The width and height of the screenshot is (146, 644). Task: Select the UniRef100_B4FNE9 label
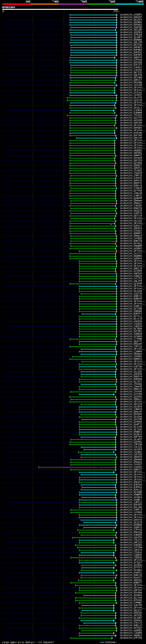[131, 50]
